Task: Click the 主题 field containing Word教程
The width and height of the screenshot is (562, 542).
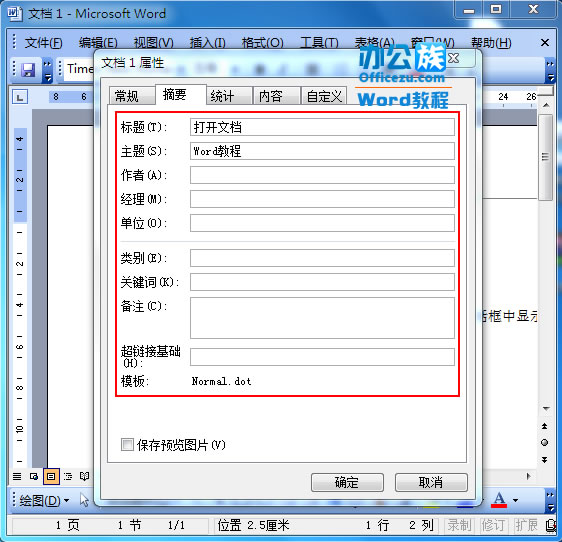Action: point(322,151)
